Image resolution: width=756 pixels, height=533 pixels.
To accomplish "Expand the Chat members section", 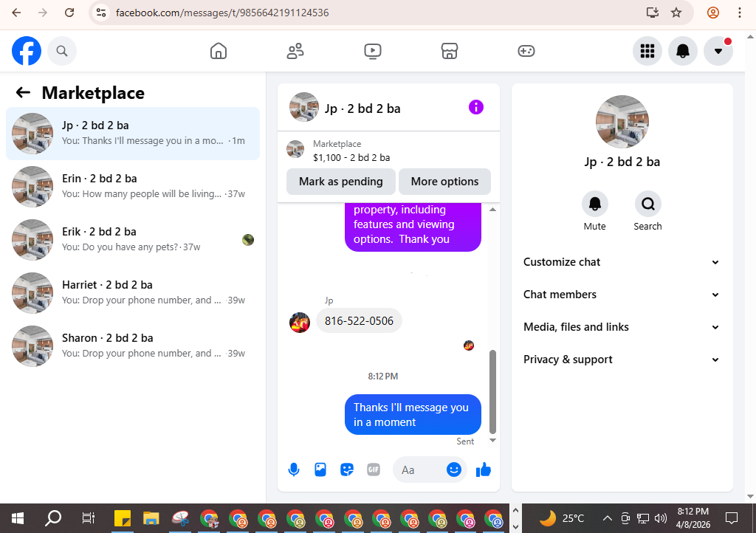I will (622, 295).
